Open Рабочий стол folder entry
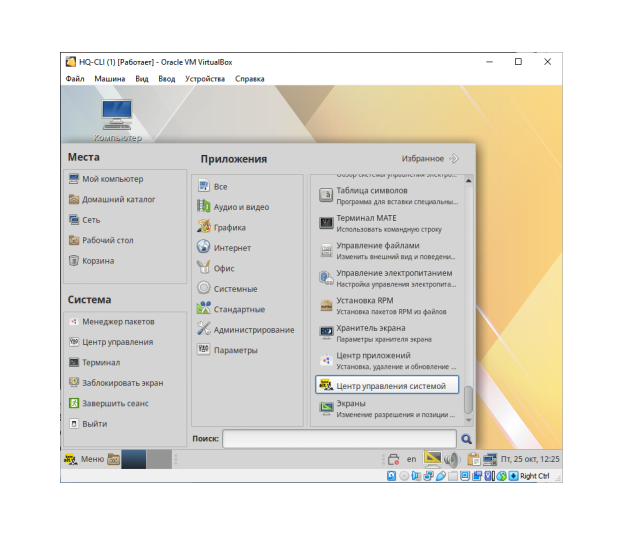Screen dimensions: 624x535 [101, 240]
